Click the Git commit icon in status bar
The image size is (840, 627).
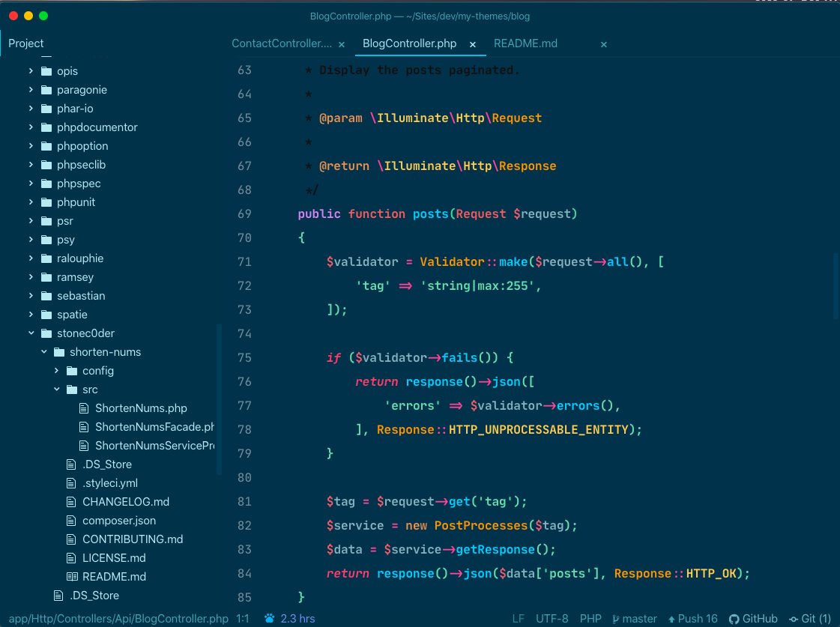[794, 619]
